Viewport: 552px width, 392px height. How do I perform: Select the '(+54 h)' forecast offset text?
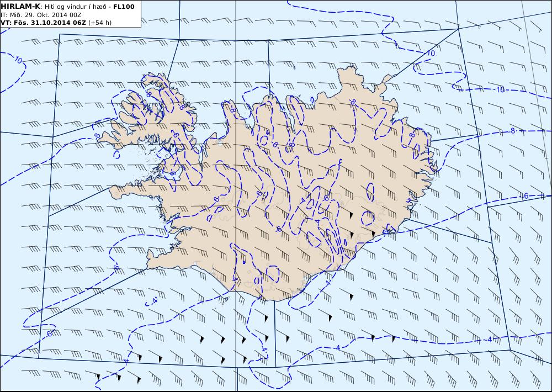(100, 23)
